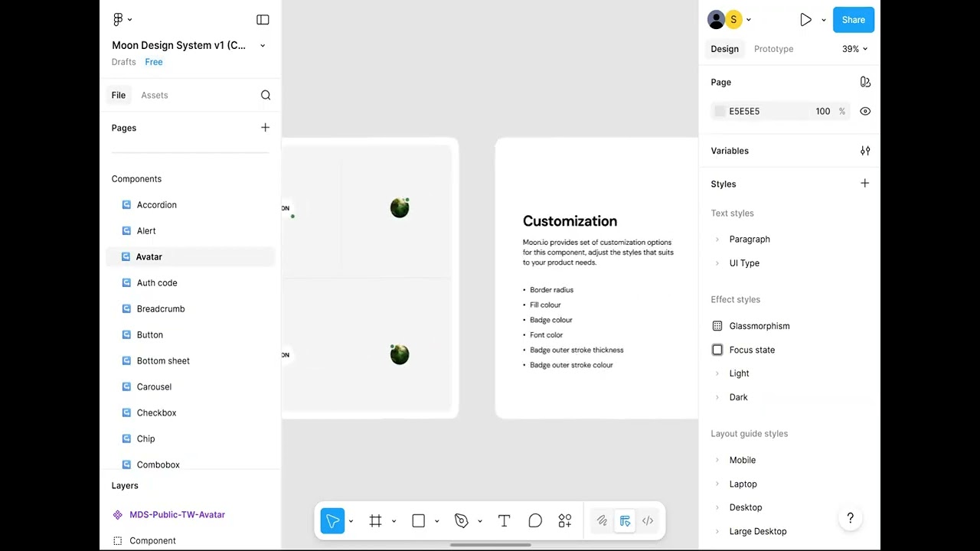Present prototype with play icon

coord(805,20)
